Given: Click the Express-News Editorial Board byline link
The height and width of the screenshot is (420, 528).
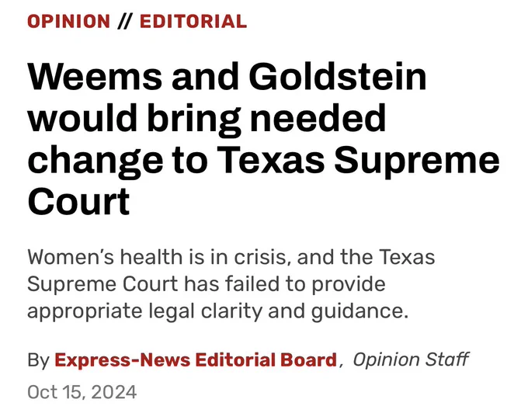Looking at the screenshot, I should (196, 359).
